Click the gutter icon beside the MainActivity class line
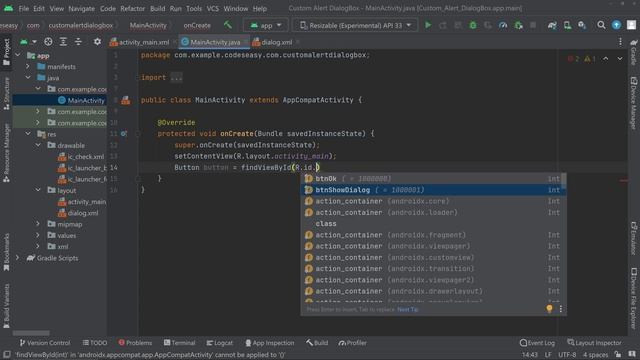The image size is (640, 360). click(126, 100)
